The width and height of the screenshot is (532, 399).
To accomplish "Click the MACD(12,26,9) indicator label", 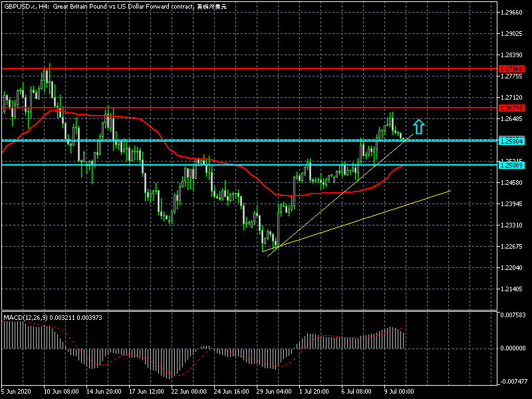I will coord(27,317).
